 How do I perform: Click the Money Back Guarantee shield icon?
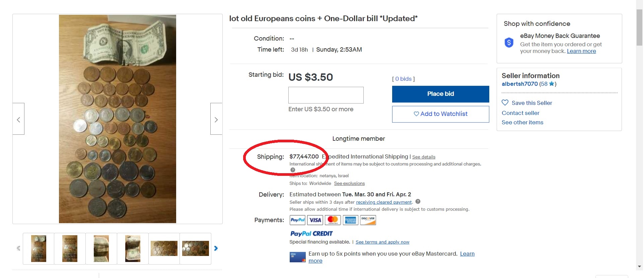coord(509,43)
